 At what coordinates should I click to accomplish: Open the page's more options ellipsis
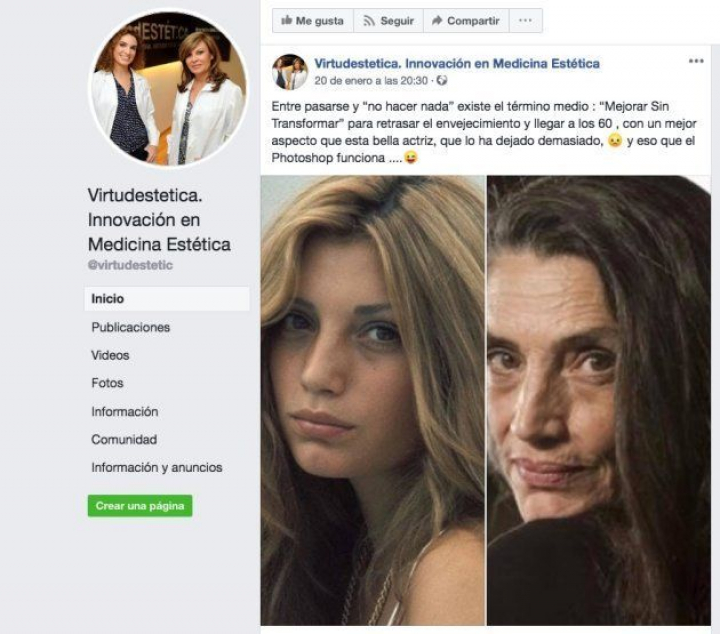(x=525, y=20)
